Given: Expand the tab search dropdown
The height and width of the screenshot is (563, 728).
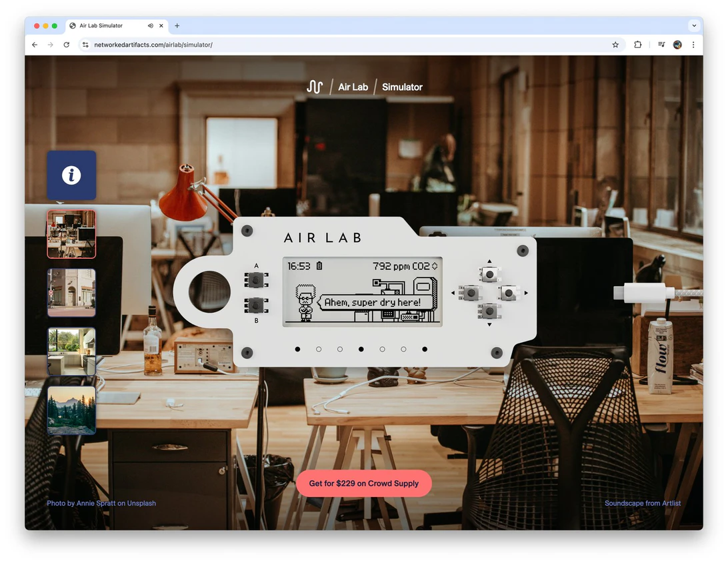Looking at the screenshot, I should tap(694, 25).
